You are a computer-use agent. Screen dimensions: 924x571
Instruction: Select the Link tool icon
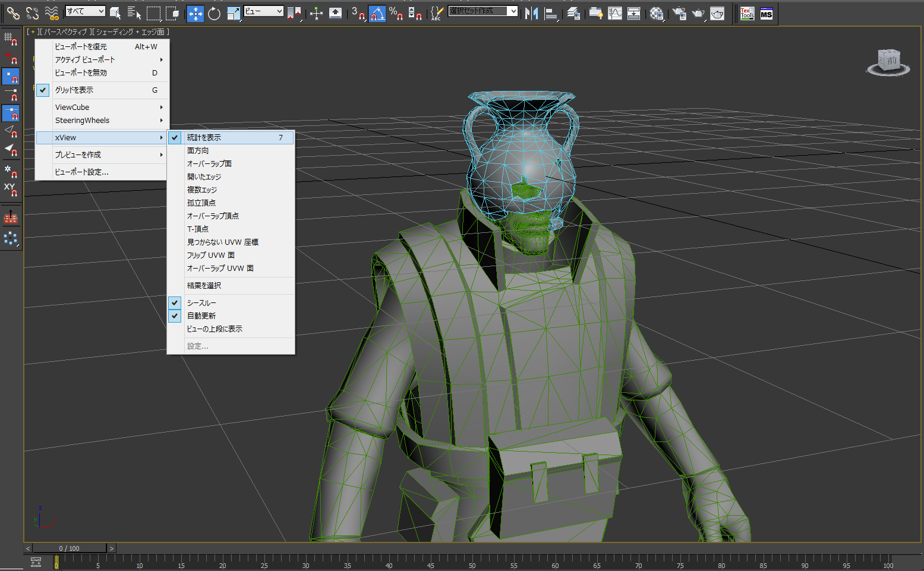13,13
